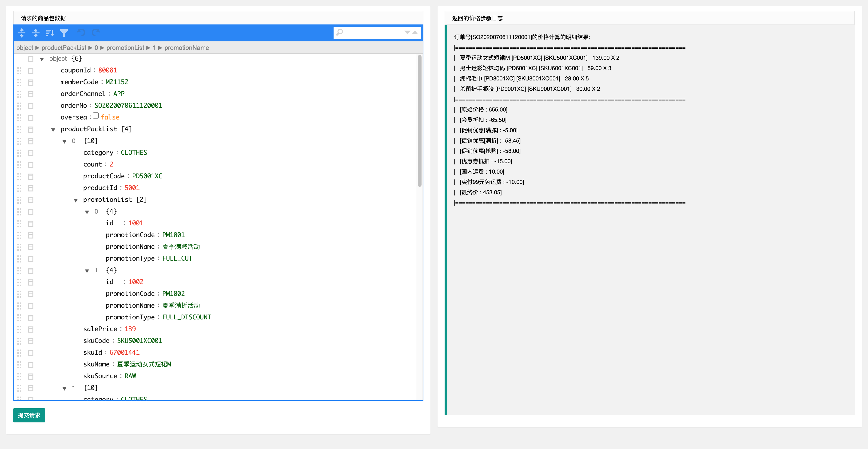Expand all fields in JSON editor
The image size is (868, 449).
click(x=22, y=33)
